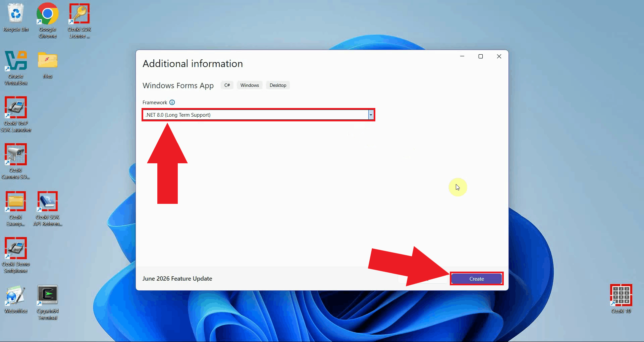Select Ozeki VoIP SDK Launcher icon
Screen dimensions: 644x342
(16, 114)
